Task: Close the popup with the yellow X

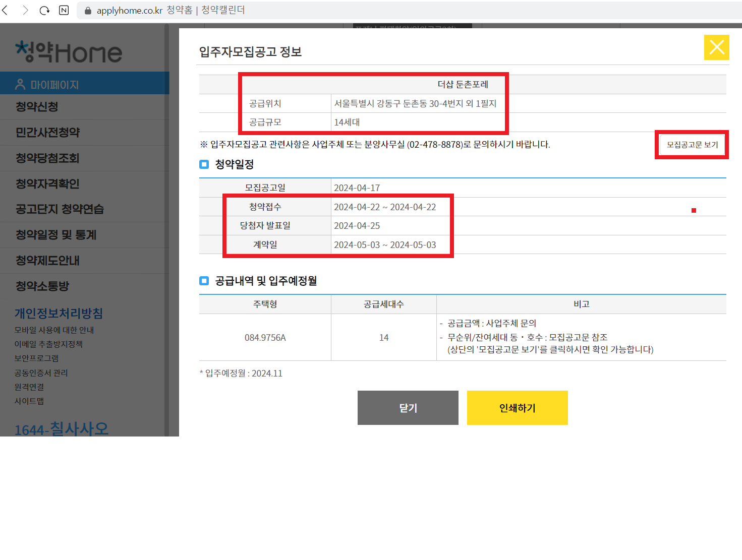Action: coord(716,47)
